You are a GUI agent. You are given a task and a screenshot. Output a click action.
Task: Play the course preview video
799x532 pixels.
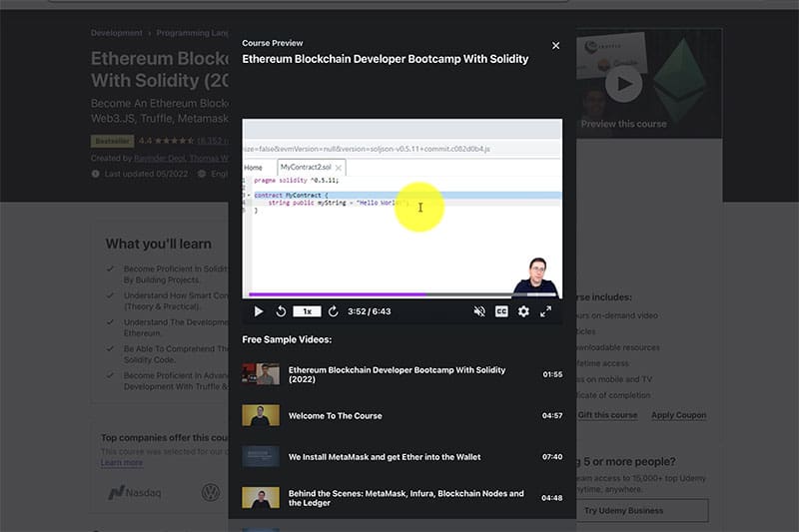point(259,311)
